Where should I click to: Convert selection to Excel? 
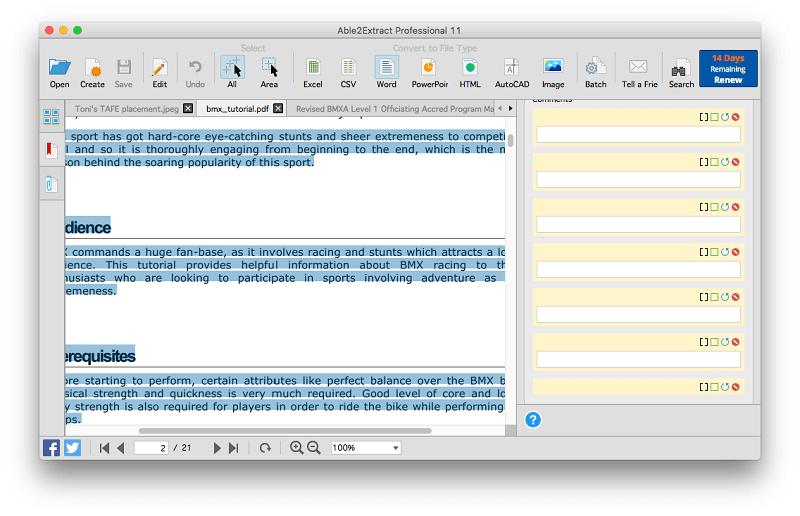click(313, 72)
